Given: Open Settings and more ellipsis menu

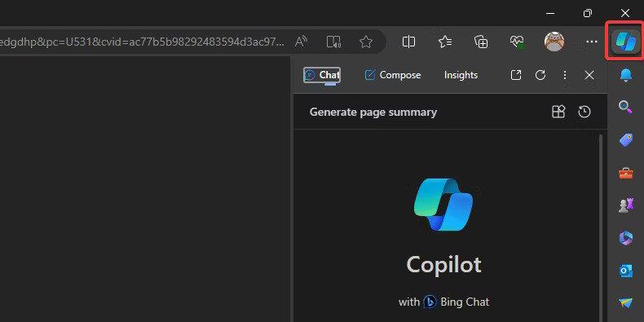Looking at the screenshot, I should (592, 42).
